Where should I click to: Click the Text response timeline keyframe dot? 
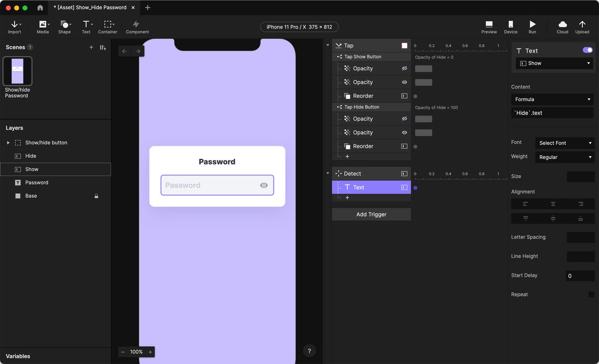point(415,188)
